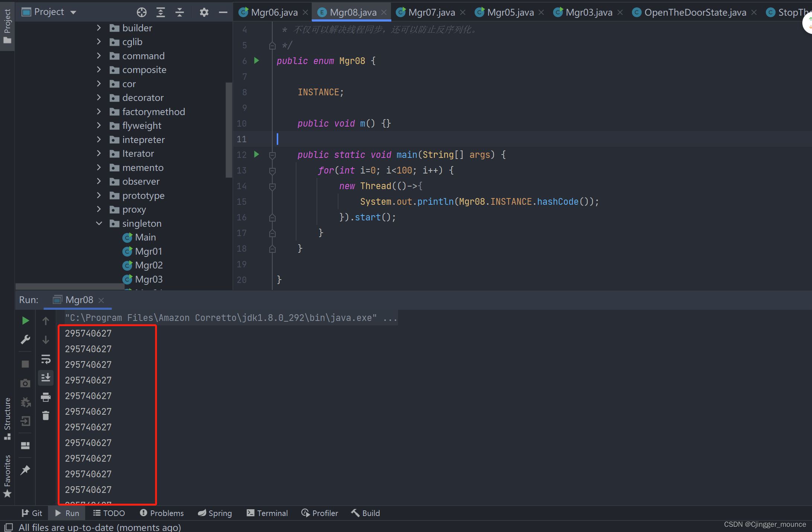Open the Project view dropdown
Viewport: 812px width, 532px height.
(73, 12)
